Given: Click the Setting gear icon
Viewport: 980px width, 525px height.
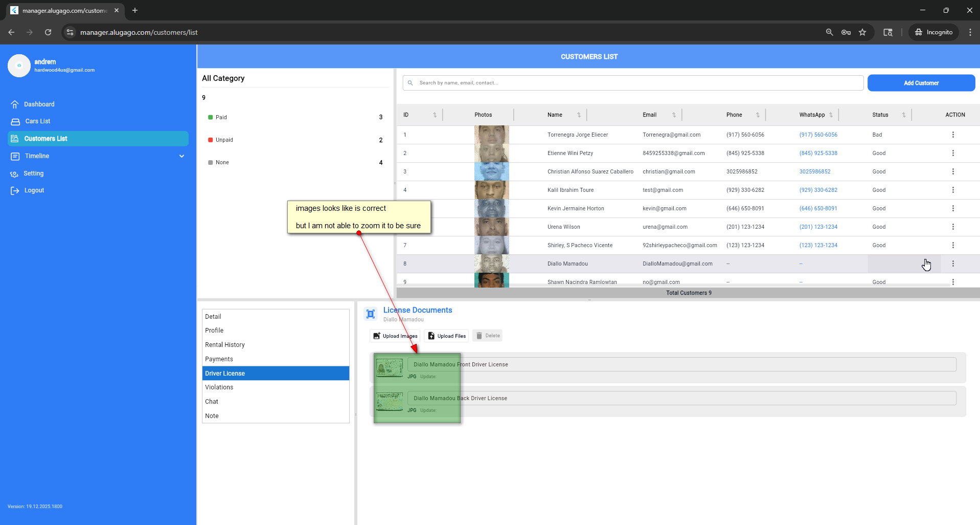Looking at the screenshot, I should (14, 174).
